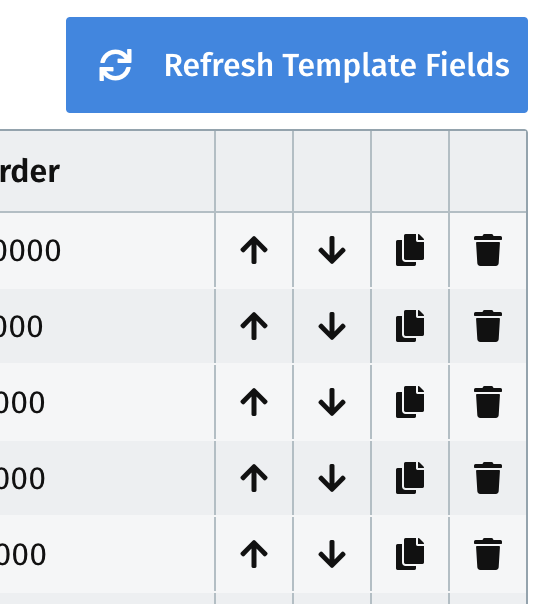Copy the fourth row
This screenshot has height=604, width=546.
[410, 478]
